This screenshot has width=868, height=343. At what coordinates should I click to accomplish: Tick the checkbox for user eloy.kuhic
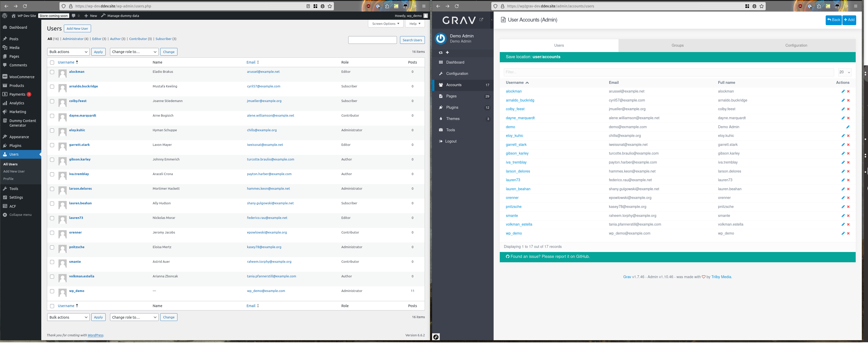pyautogui.click(x=52, y=130)
